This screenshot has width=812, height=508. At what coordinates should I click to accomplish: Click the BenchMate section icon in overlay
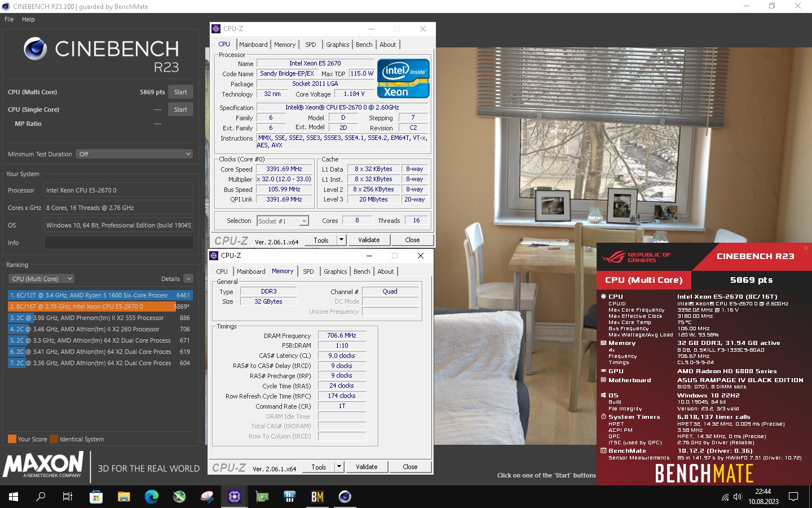point(603,450)
